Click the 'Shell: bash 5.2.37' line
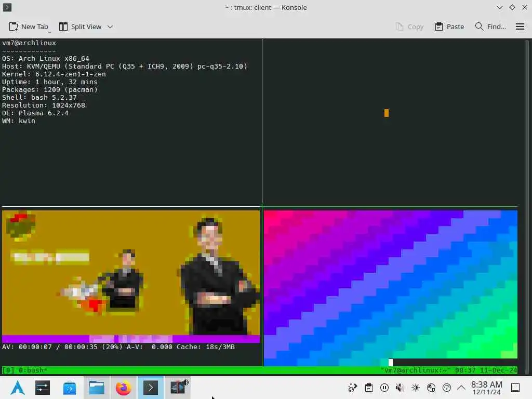 [39, 97]
